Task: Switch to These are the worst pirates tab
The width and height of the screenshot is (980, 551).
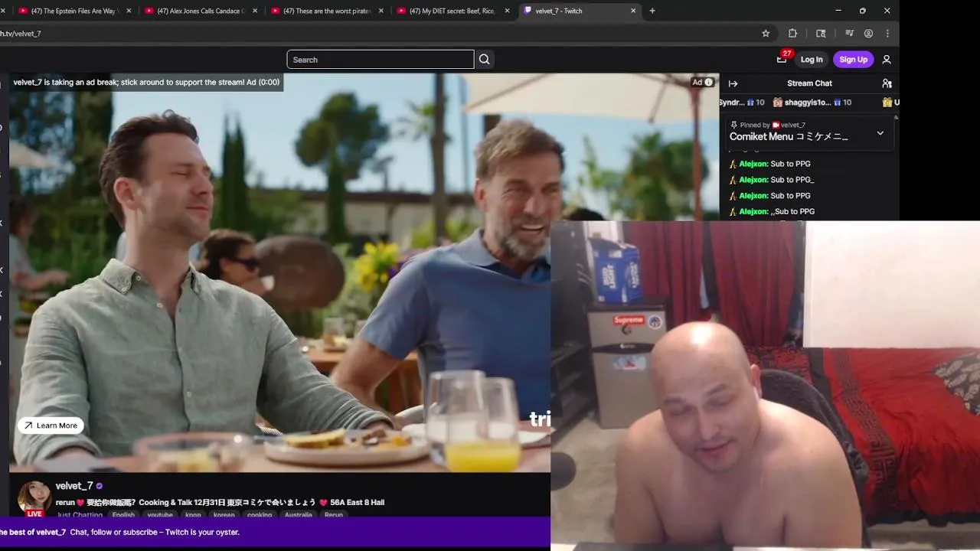Action: pos(327,11)
